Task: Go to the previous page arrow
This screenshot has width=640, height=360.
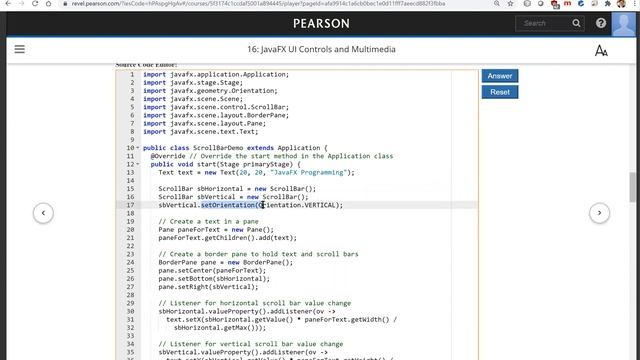Action: pyautogui.click(x=43, y=213)
